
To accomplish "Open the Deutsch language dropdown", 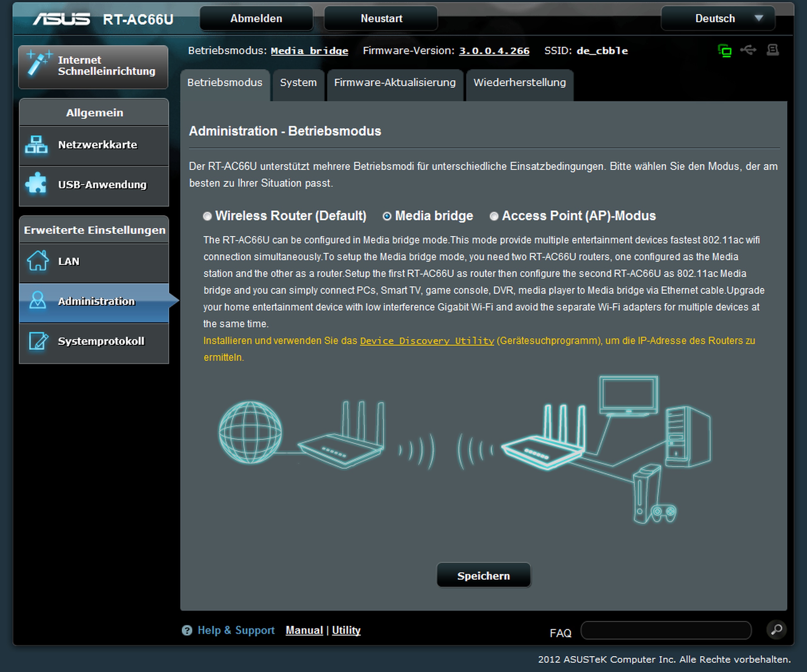I will pyautogui.click(x=717, y=19).
